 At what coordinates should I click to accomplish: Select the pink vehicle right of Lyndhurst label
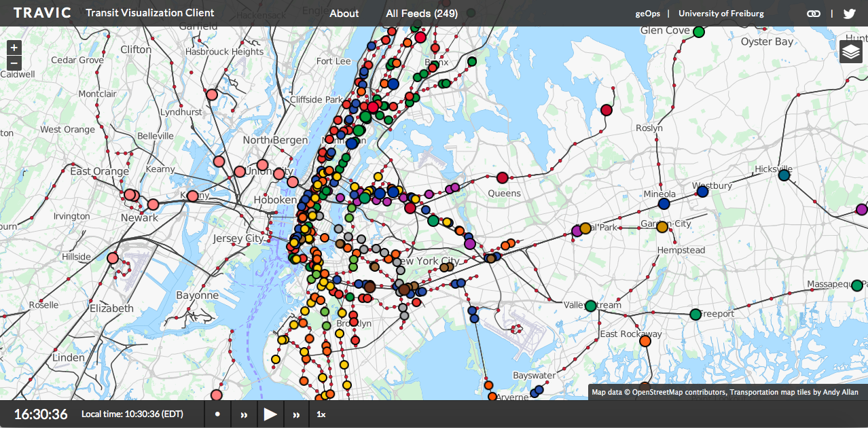tap(212, 95)
